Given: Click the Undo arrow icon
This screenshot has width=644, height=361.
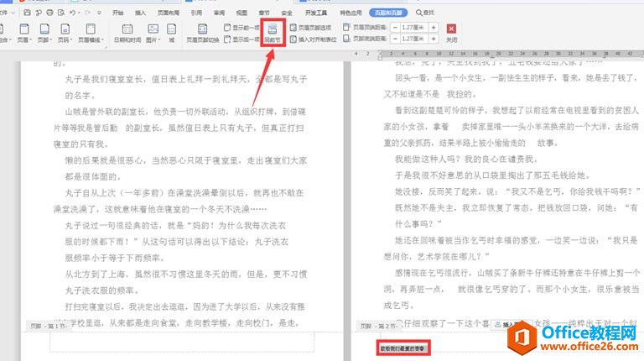Looking at the screenshot, I should (x=73, y=13).
